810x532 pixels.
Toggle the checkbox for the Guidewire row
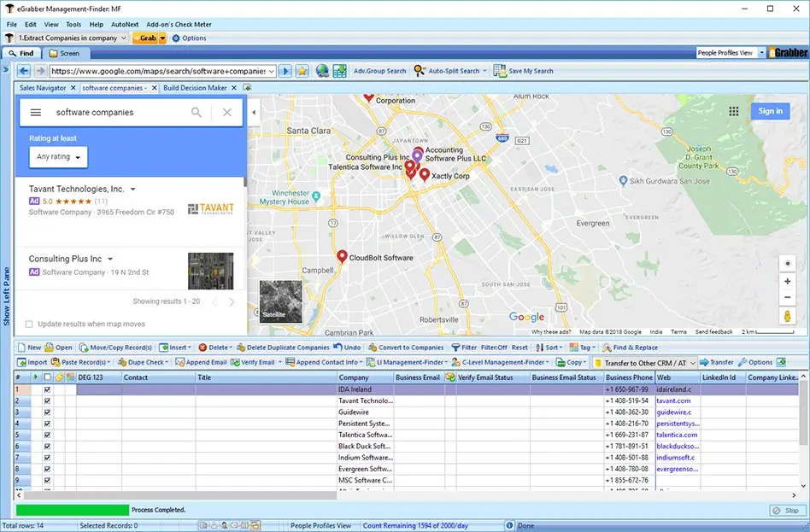pos(47,412)
